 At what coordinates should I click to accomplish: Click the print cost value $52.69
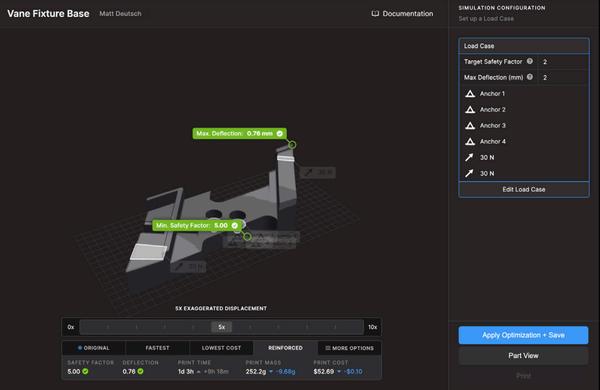coord(323,372)
